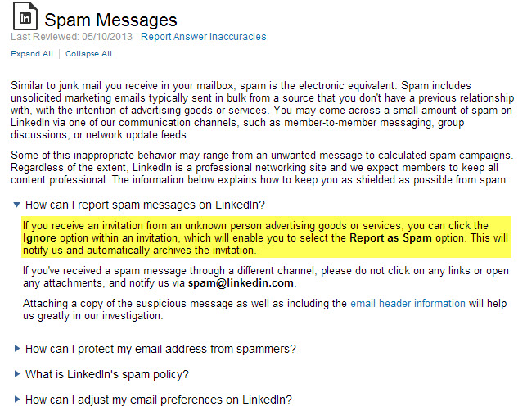Click Expand All
The width and height of the screenshot is (527, 420).
[x=32, y=54]
